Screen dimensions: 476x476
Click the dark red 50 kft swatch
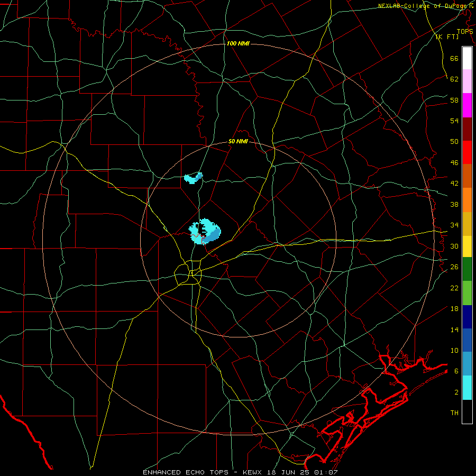tap(467, 129)
